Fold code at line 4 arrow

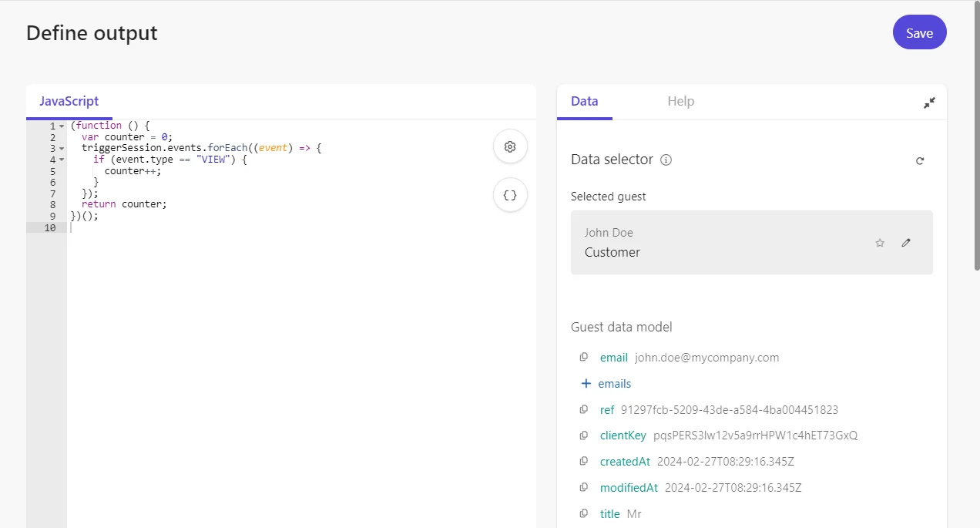coord(62,160)
